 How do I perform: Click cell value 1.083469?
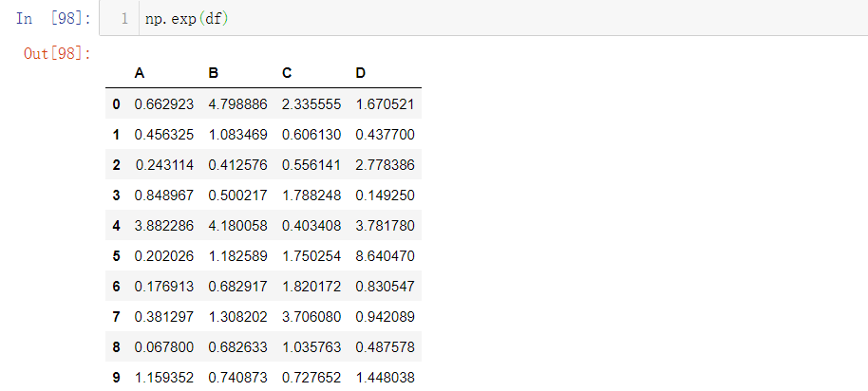pos(238,135)
